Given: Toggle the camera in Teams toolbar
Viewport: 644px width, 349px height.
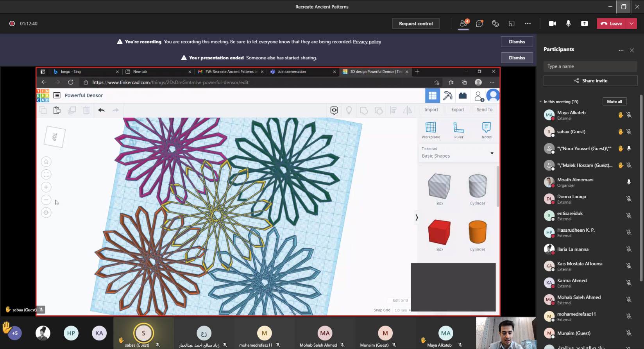Looking at the screenshot, I should click(552, 23).
